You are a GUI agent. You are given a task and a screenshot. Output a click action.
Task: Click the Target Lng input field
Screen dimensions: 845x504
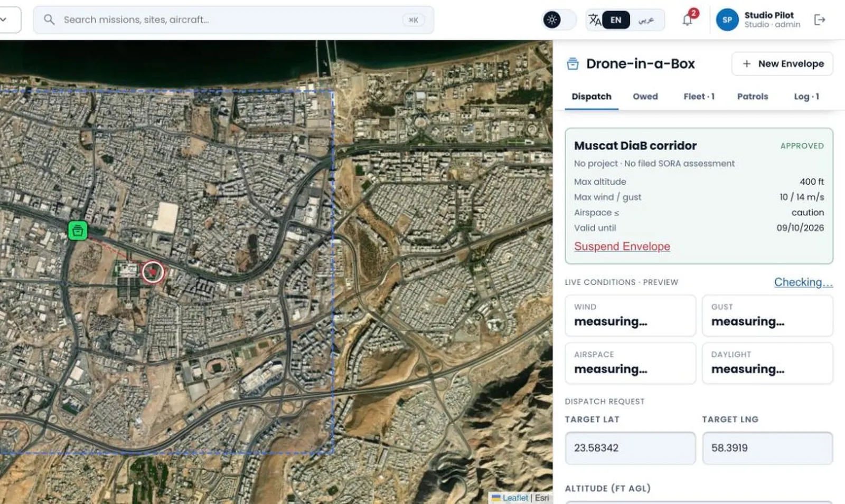(x=767, y=448)
